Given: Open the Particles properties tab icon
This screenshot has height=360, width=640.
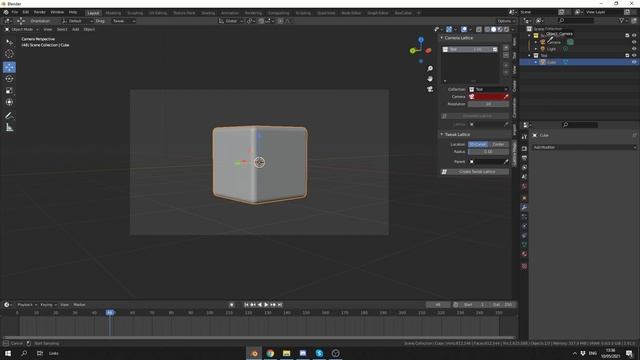Looking at the screenshot, I should coord(524,217).
